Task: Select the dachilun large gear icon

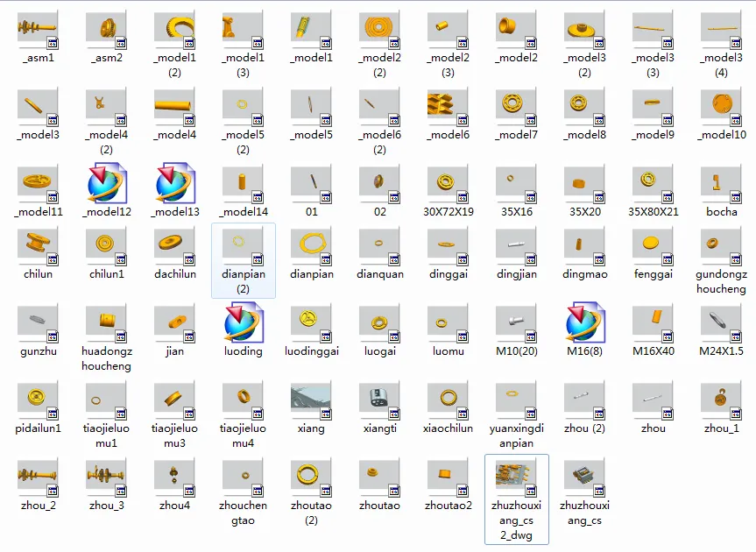Action: 174,247
